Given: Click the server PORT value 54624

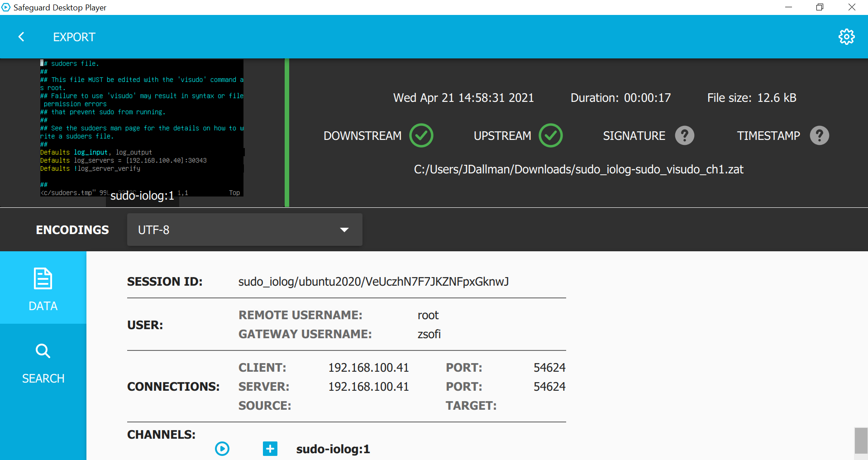Looking at the screenshot, I should point(549,387).
